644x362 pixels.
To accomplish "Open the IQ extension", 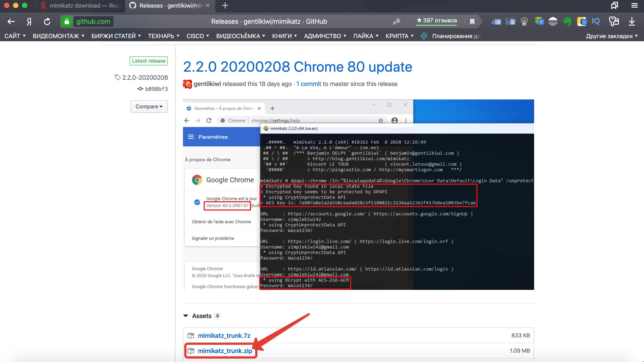I will pyautogui.click(x=596, y=22).
